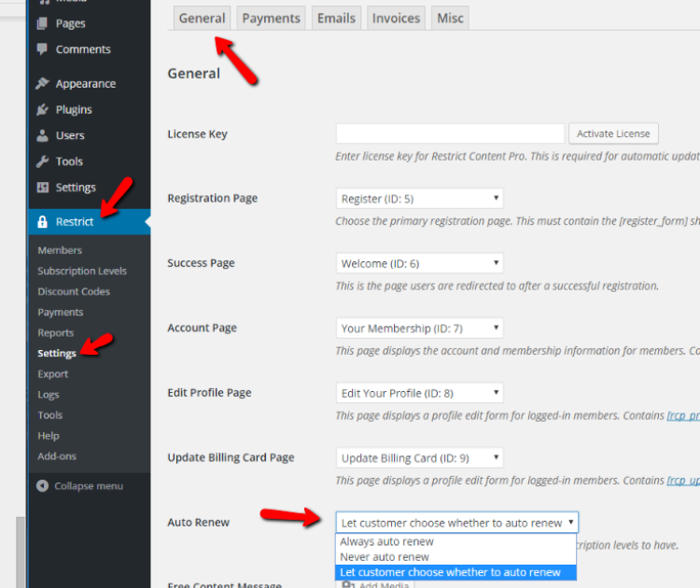Open Subscription Levels in the Restrict menu
This screenshot has width=700, height=588.
[82, 271]
